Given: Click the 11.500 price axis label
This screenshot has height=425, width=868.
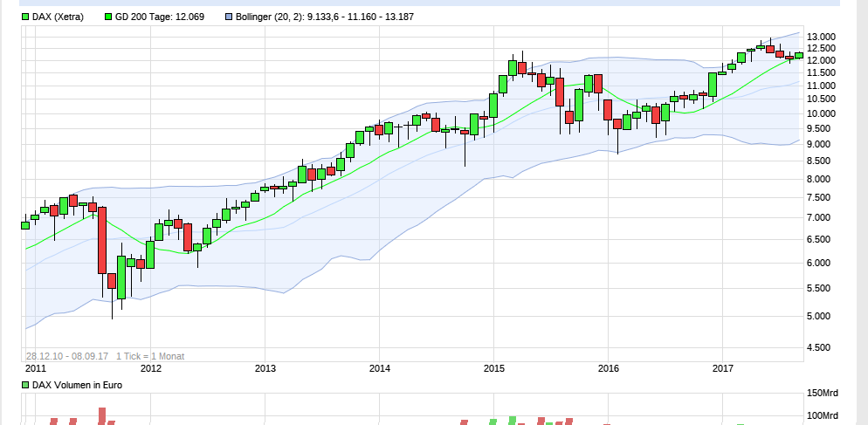Looking at the screenshot, I should 821,73.
